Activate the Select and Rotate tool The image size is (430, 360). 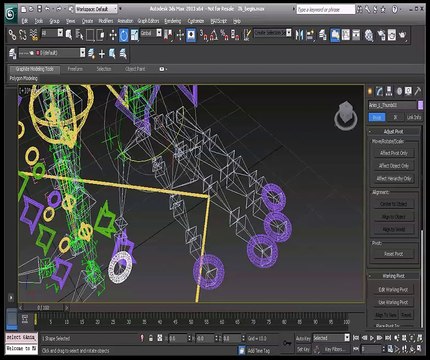pos(124,35)
